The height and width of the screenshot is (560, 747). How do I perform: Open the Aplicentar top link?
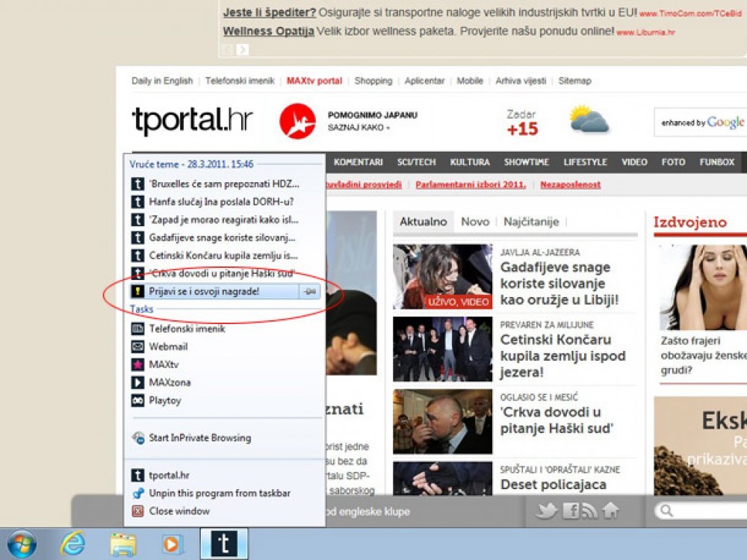pyautogui.click(x=424, y=81)
